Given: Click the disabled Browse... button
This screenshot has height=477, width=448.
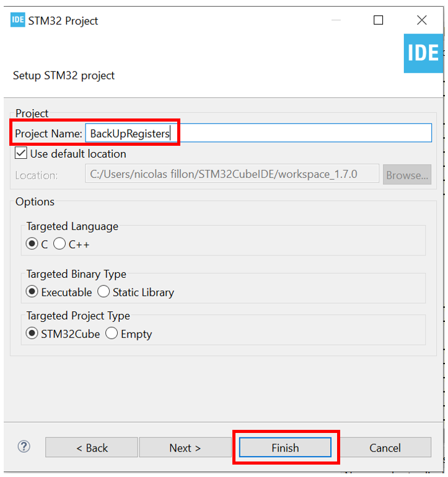Looking at the screenshot, I should click(x=407, y=175).
